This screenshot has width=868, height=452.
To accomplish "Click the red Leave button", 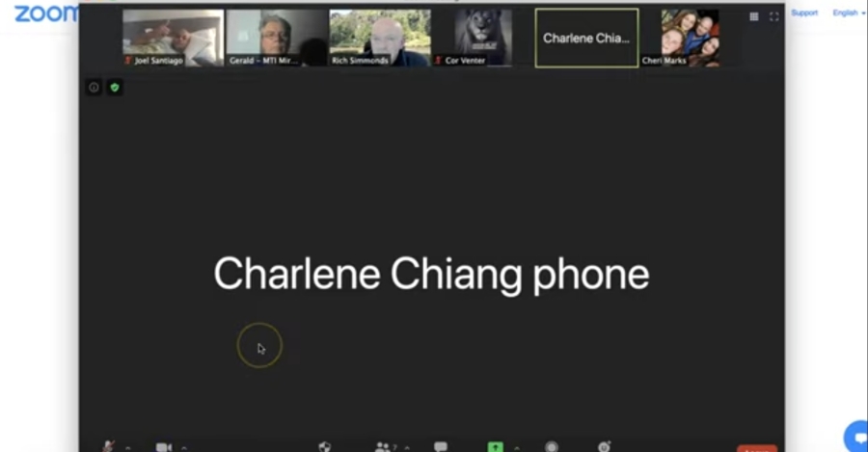I will pos(757,448).
